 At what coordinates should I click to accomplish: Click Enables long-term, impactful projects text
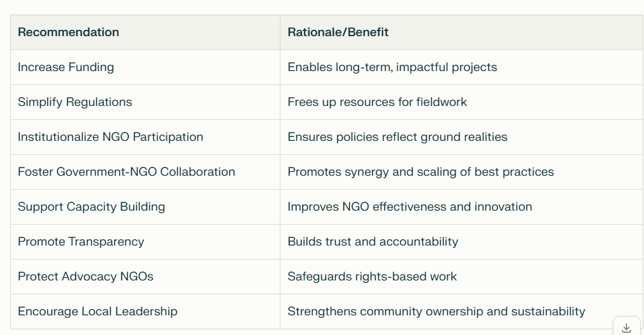tap(392, 67)
